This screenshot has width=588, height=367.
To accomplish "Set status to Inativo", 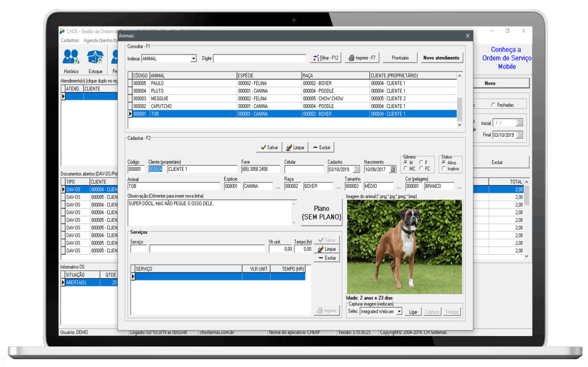I will pos(444,169).
